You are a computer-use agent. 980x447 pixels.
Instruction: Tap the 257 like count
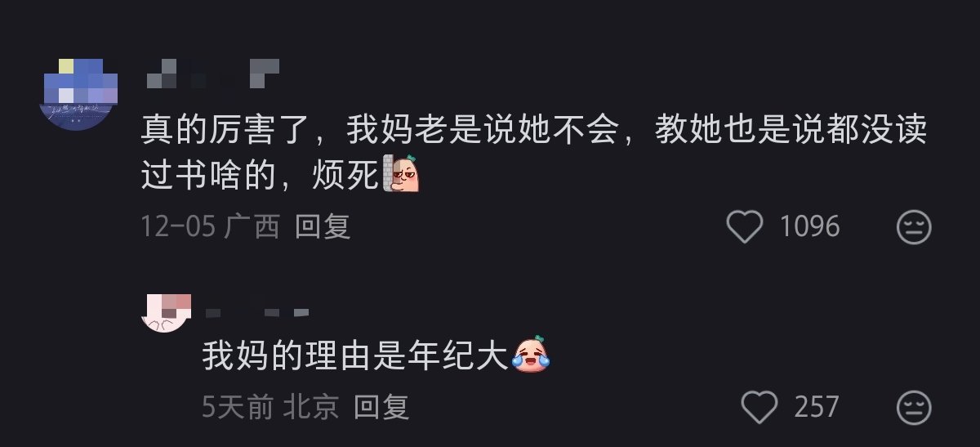point(817,406)
